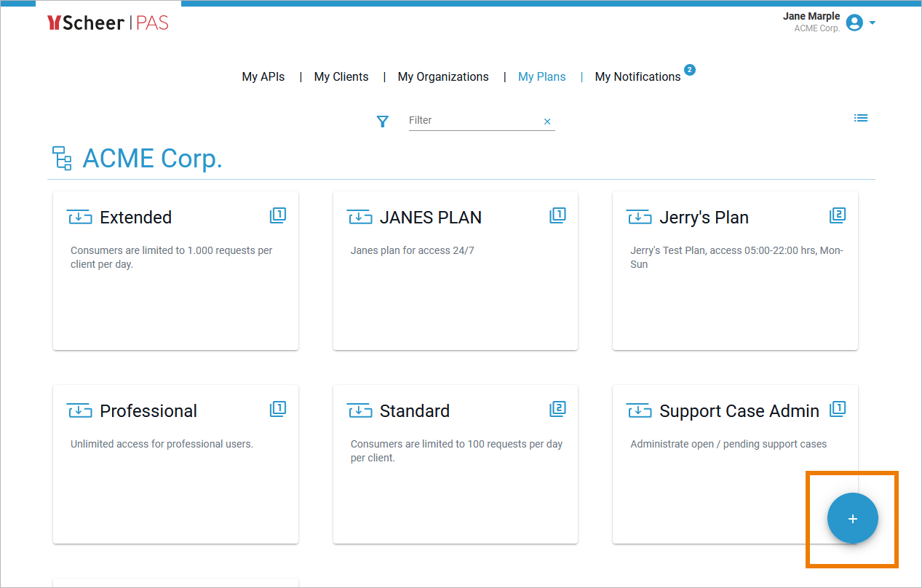Open the ACME Corp. organization heading
922x588 pixels.
click(x=152, y=158)
